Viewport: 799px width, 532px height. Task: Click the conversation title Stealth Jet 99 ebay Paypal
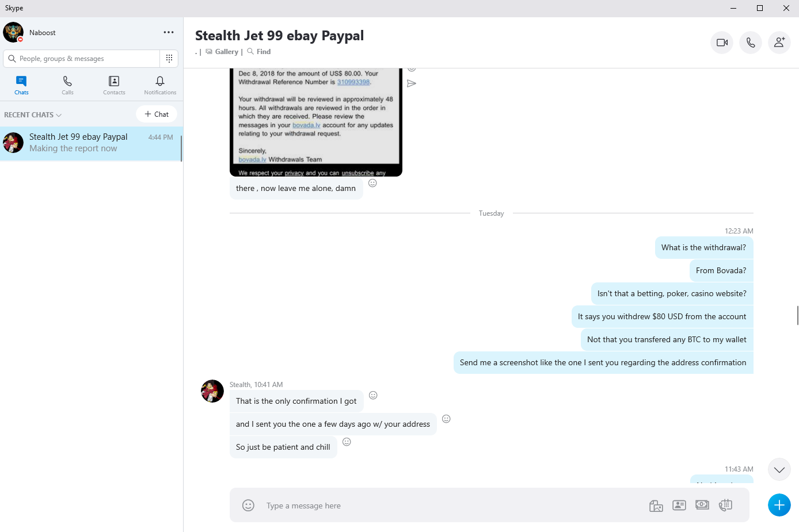point(280,36)
